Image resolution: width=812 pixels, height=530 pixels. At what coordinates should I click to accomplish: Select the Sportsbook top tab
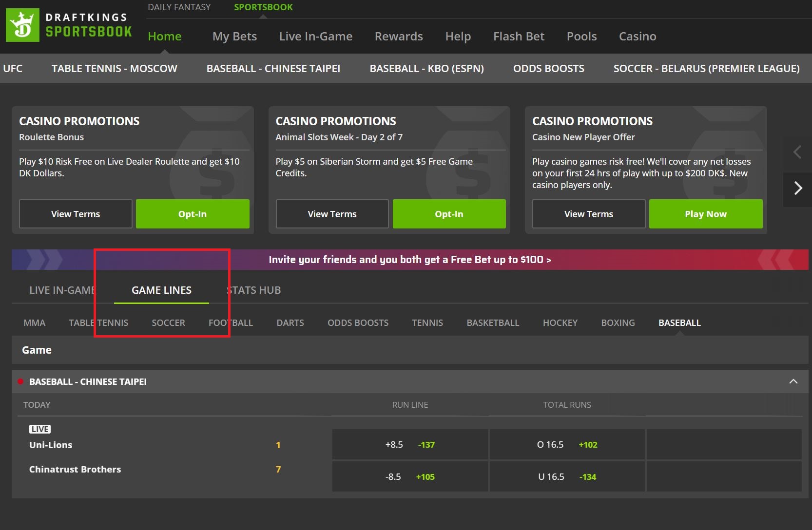pyautogui.click(x=263, y=7)
